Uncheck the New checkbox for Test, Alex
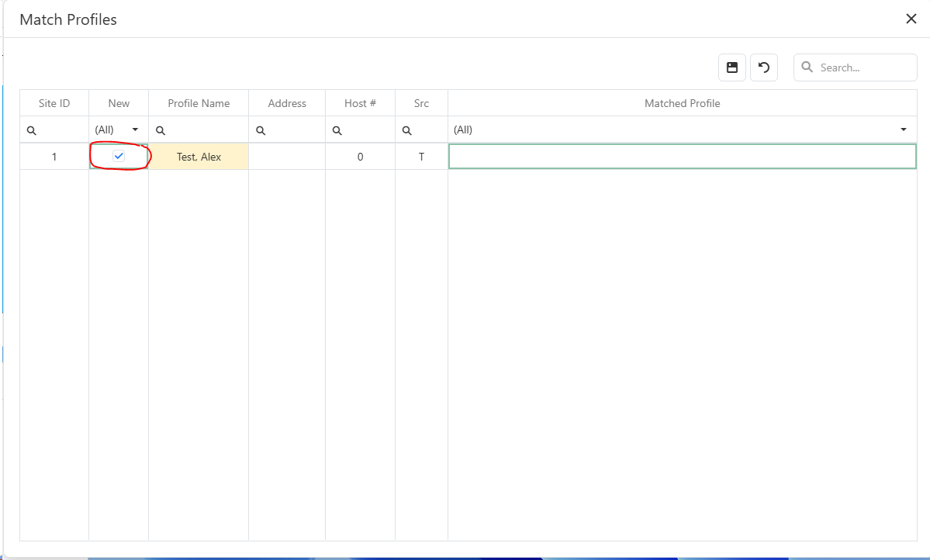 point(119,156)
